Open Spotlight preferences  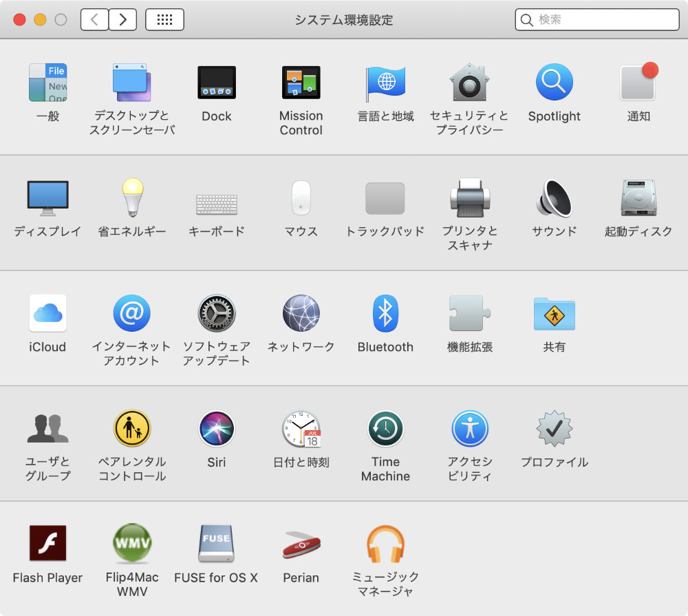click(x=554, y=82)
